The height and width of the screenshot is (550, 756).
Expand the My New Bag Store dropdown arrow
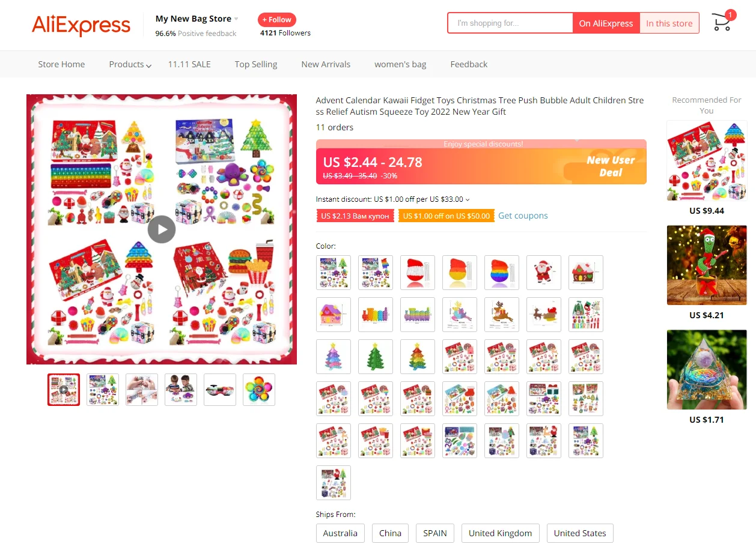tap(236, 19)
